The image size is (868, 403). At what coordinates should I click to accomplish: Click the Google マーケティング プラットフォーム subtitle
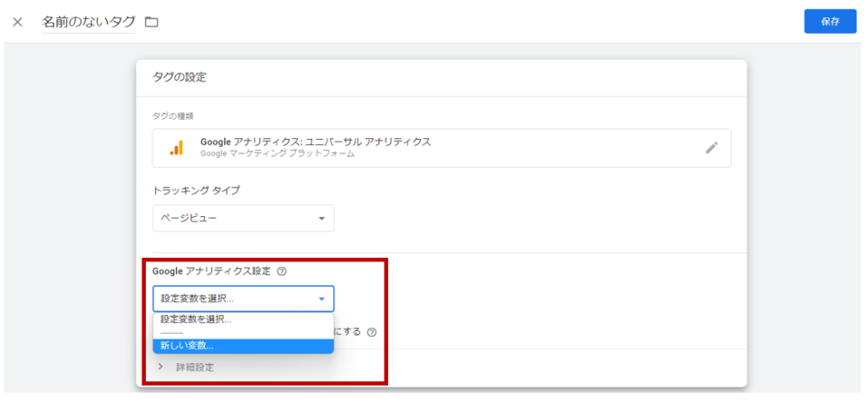(x=278, y=154)
